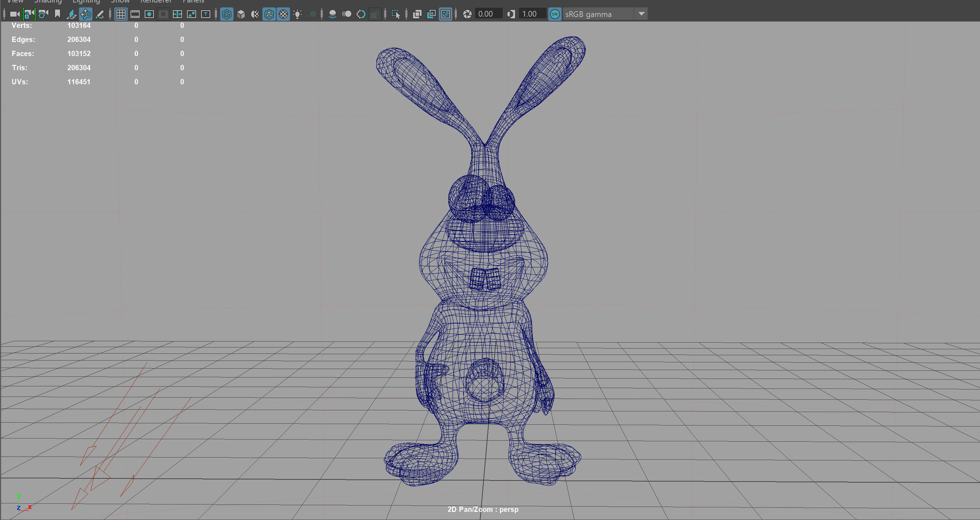Click the Motion Blur icon
The width and height of the screenshot is (980, 520).
pyautogui.click(x=346, y=14)
